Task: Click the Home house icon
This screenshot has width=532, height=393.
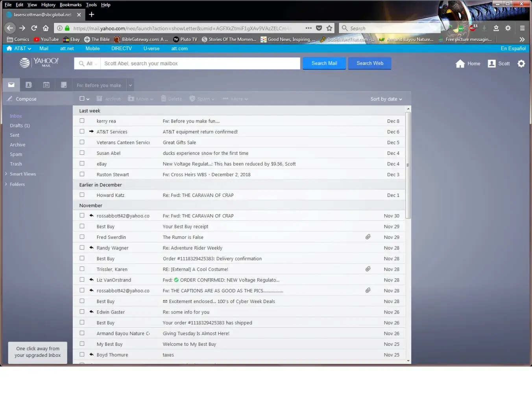Action: tap(460, 64)
